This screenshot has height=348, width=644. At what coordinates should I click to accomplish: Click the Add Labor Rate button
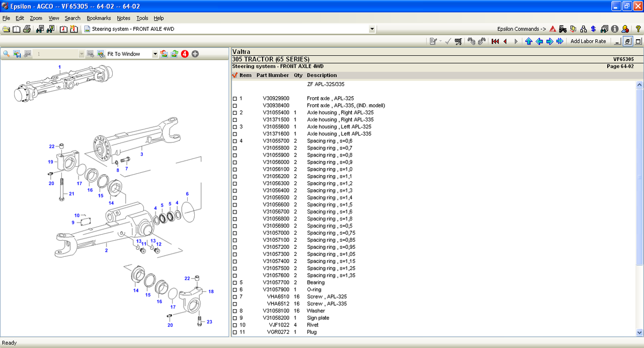point(588,41)
